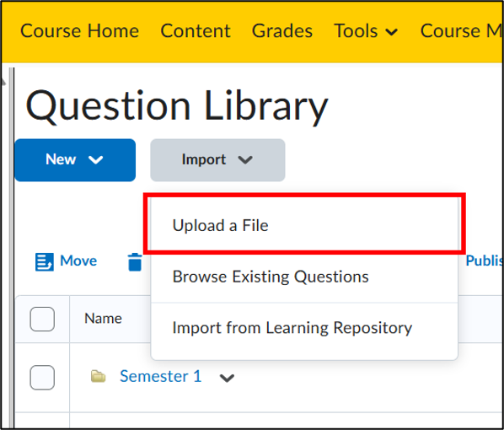
Task: Open the Tools navigation dropdown
Action: pos(366,31)
